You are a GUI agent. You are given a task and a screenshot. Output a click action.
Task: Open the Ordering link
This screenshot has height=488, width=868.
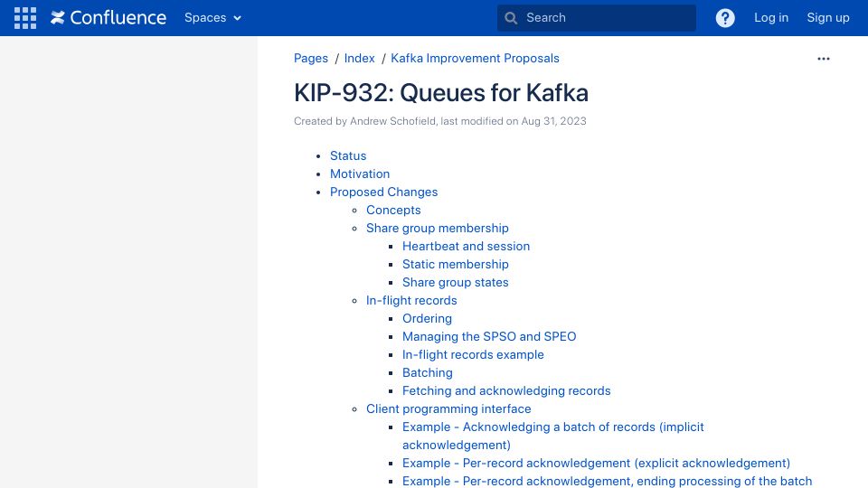428,319
